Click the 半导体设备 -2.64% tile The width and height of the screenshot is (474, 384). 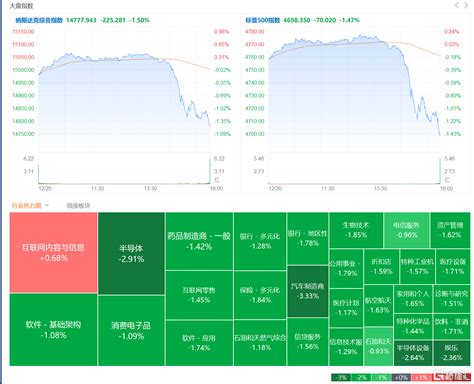413,353
